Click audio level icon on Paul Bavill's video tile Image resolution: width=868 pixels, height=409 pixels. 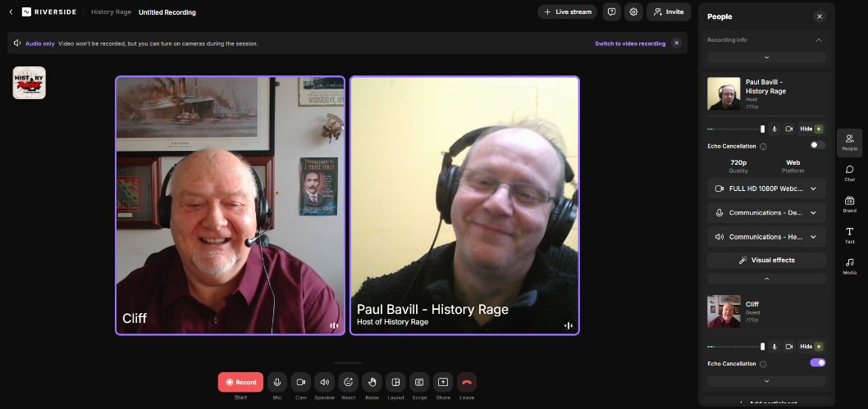(568, 325)
